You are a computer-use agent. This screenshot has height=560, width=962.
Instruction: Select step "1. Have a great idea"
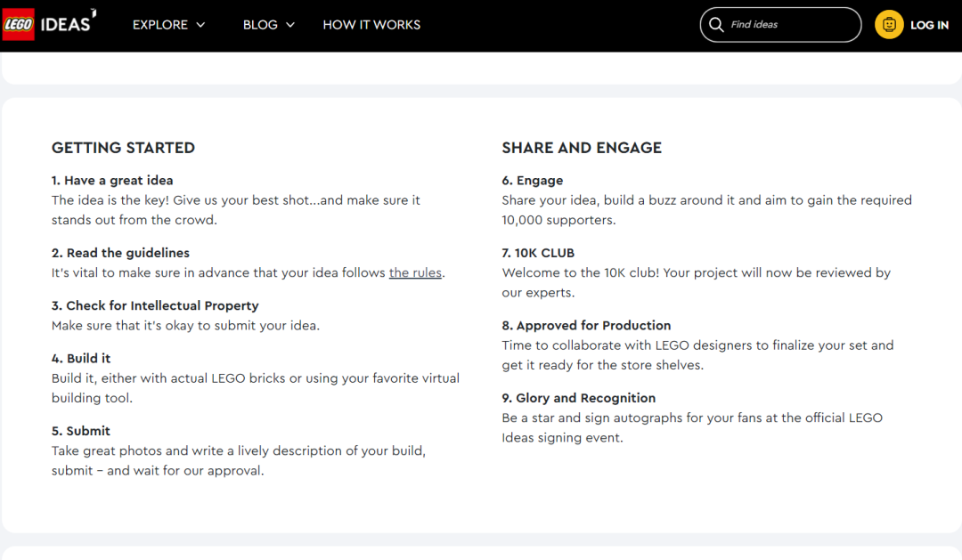[x=112, y=181]
